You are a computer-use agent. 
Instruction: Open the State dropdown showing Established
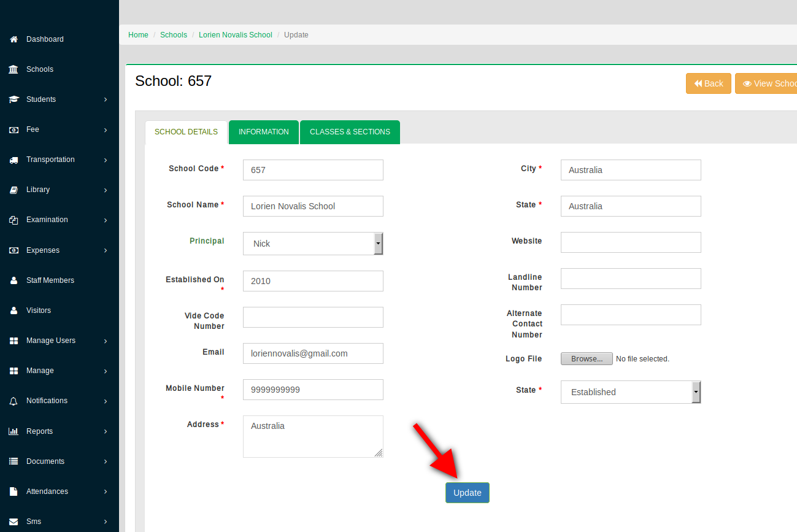click(631, 392)
